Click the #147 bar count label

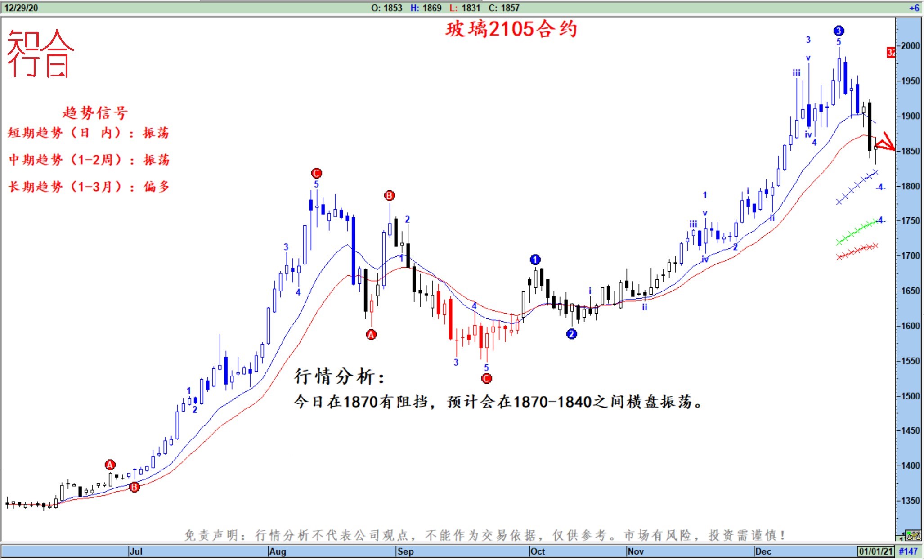pyautogui.click(x=908, y=551)
